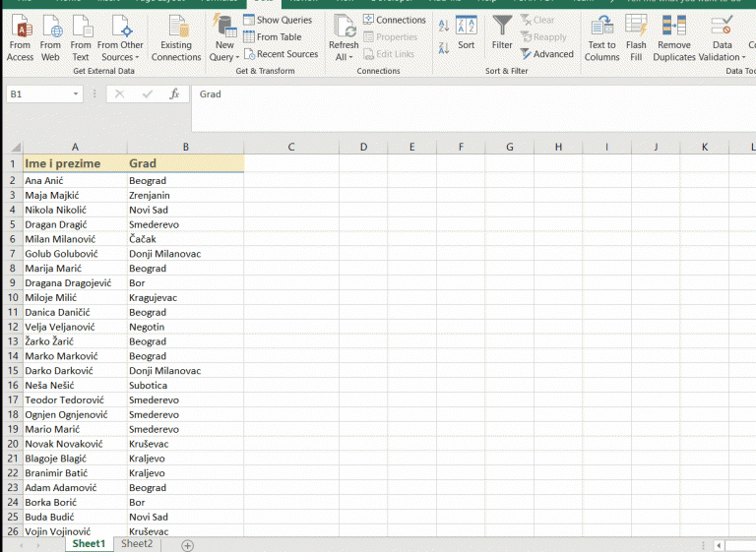Open From Other Sources menu

(x=120, y=38)
